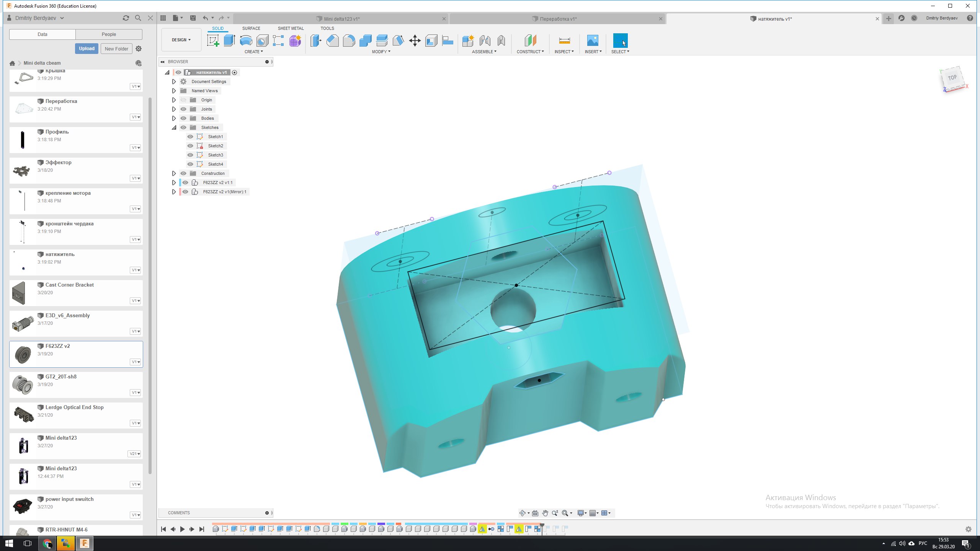Collapse the Sketches folder

(x=174, y=127)
